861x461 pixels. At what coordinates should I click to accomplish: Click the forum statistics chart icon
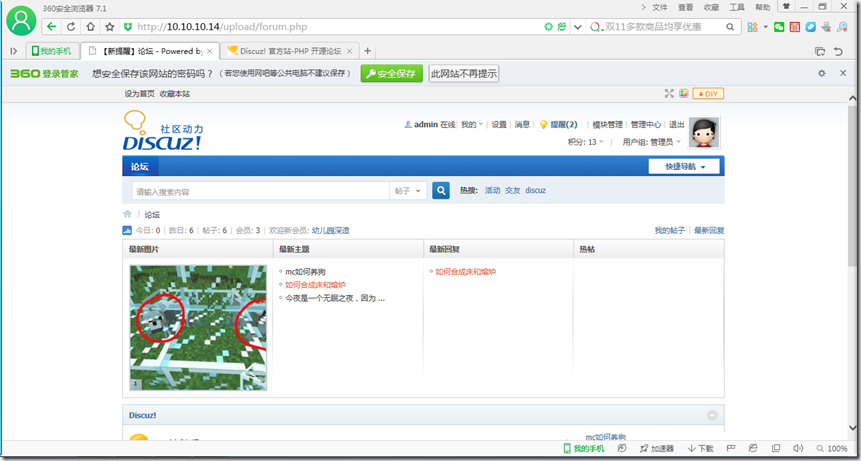[x=127, y=230]
